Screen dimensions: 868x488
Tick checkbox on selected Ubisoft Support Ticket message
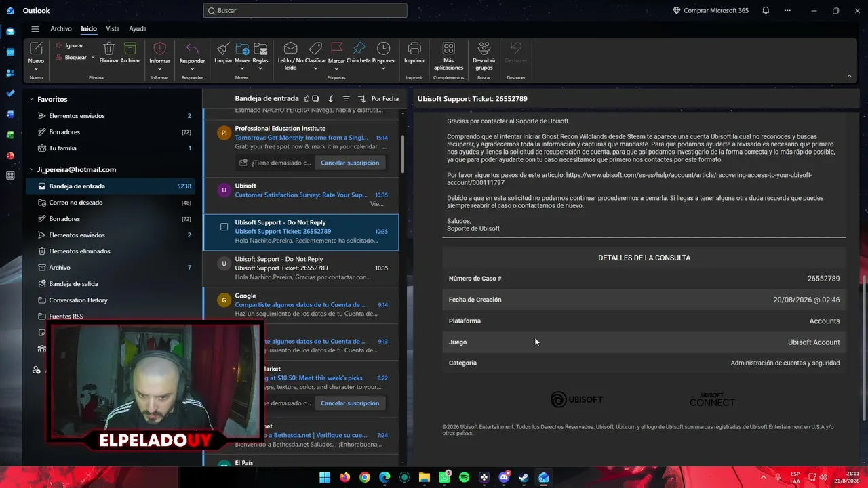tap(224, 227)
